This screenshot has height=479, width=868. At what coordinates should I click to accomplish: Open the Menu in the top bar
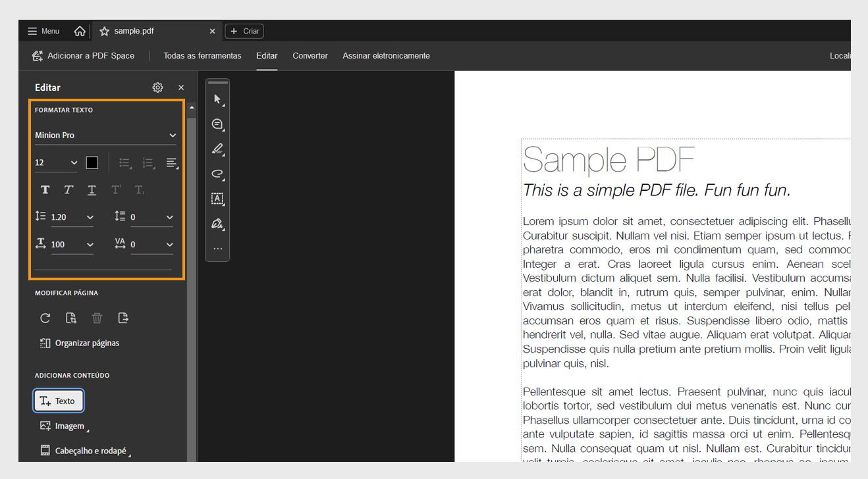42,30
